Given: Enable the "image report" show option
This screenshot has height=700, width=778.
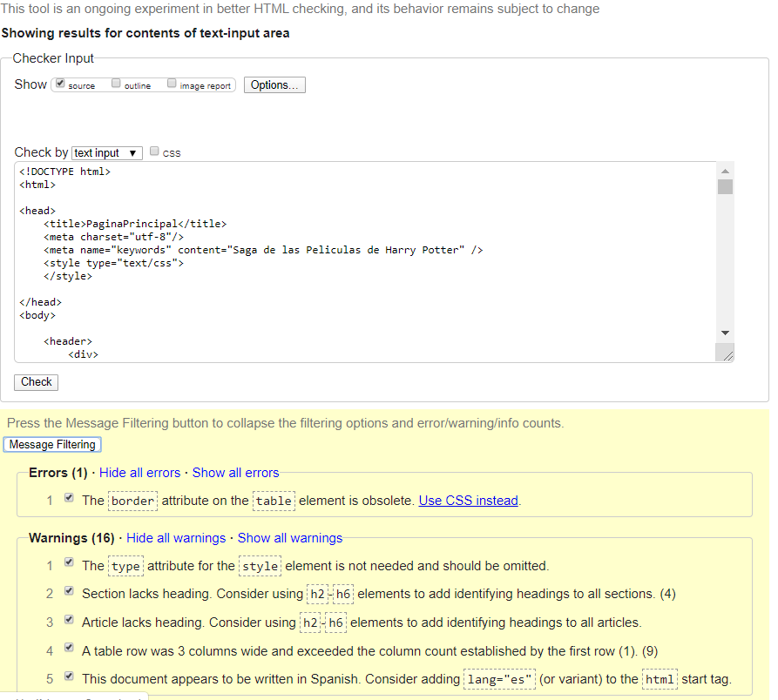Looking at the screenshot, I should (172, 84).
